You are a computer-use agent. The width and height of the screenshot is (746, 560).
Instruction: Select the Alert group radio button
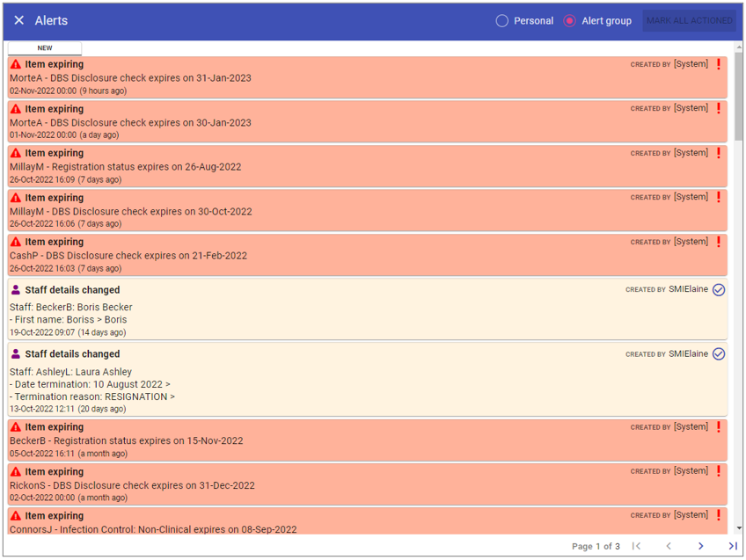pyautogui.click(x=570, y=21)
